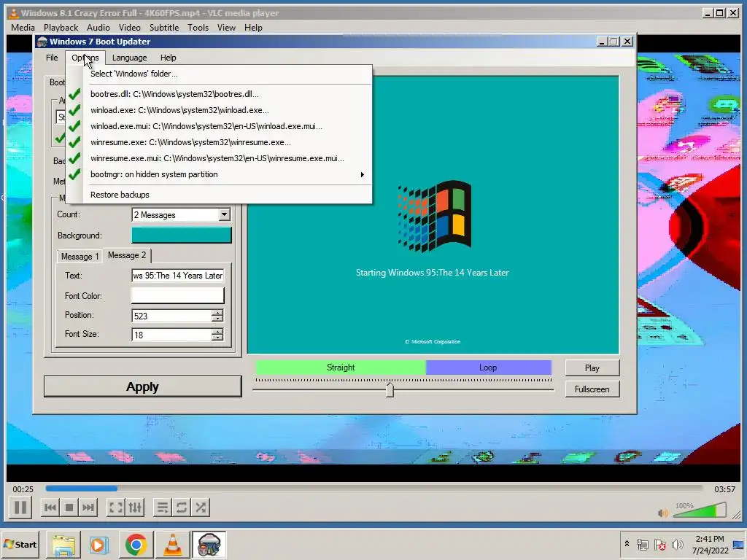Open Windows Media Player taskbar icon

99,544
